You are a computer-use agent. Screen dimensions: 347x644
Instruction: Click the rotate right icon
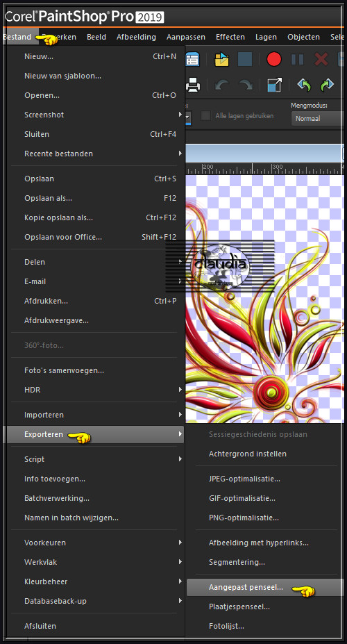(x=327, y=85)
